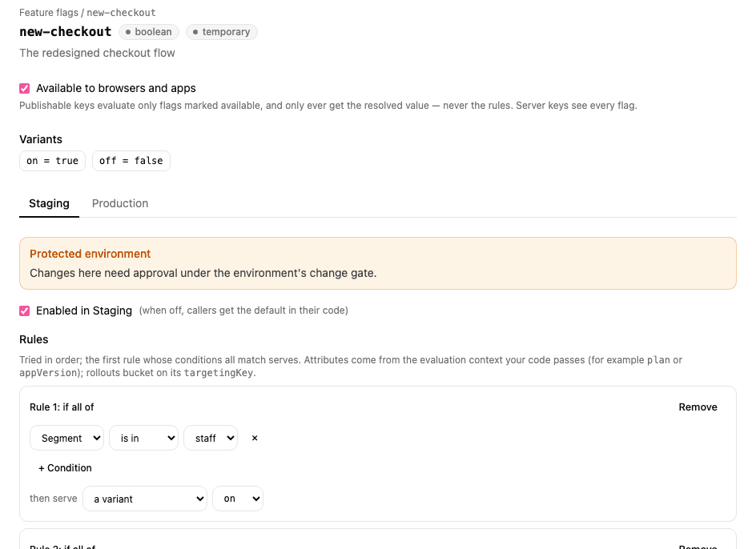Viewport: 756px width, 549px height.
Task: Click the Protected environment warning banner
Action: (378, 263)
